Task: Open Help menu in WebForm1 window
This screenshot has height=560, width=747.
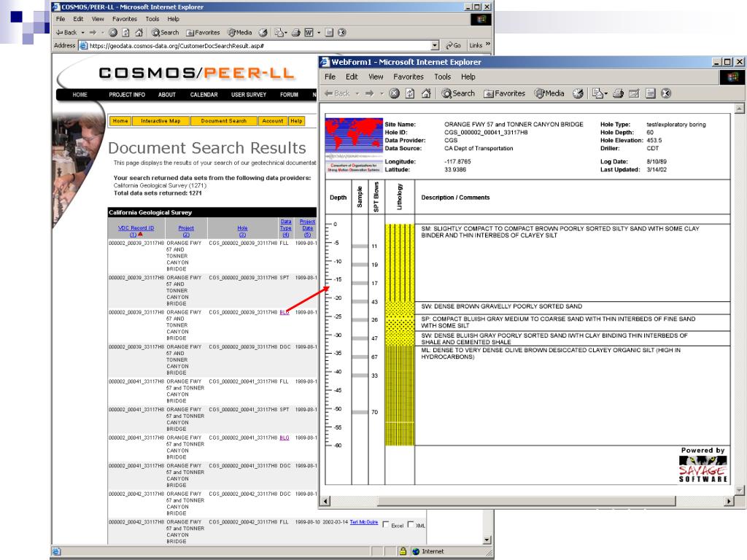Action: pos(468,77)
